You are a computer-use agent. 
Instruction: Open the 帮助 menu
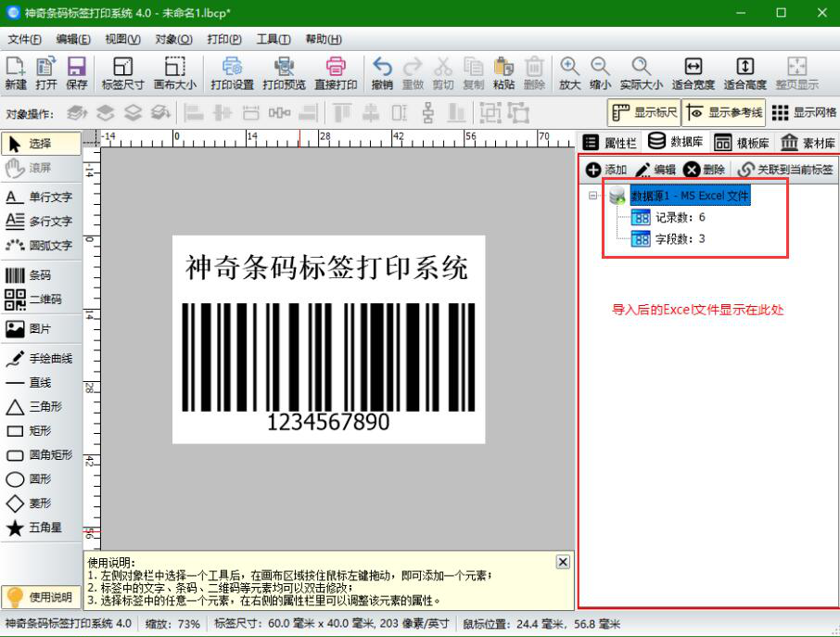pyautogui.click(x=324, y=39)
